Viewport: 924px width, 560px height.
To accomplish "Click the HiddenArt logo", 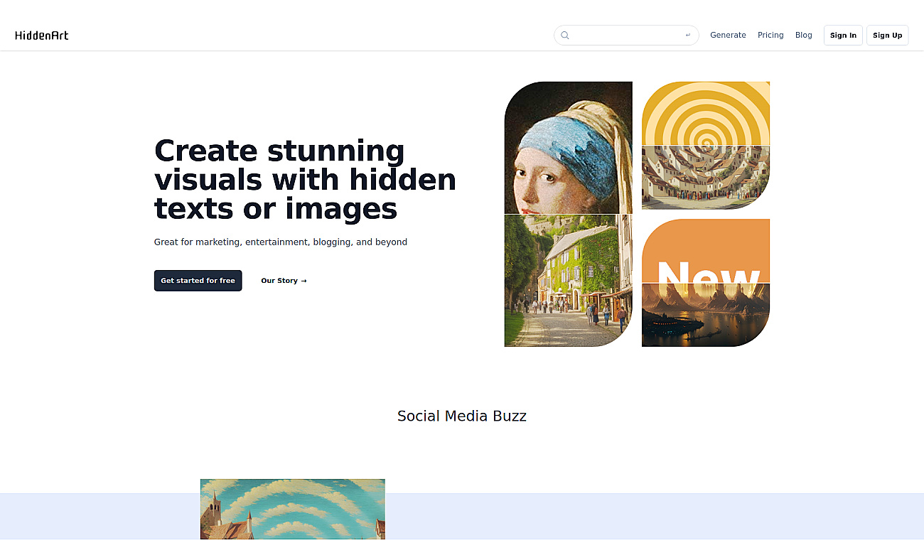I will click(x=42, y=35).
